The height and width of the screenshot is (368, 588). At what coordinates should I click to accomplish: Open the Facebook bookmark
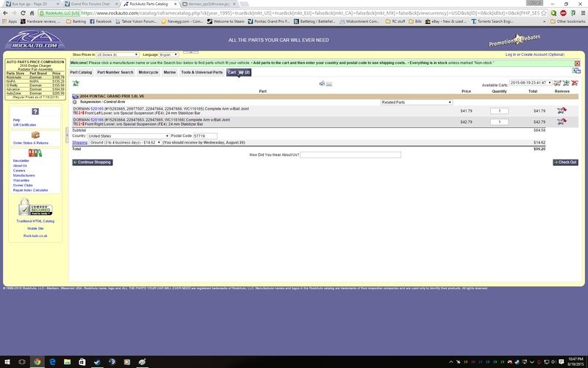(x=101, y=21)
